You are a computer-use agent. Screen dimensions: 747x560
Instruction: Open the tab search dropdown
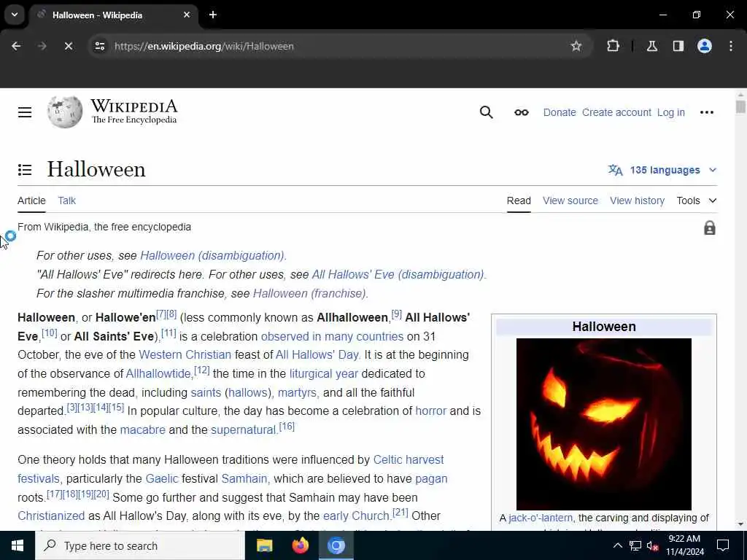point(15,15)
